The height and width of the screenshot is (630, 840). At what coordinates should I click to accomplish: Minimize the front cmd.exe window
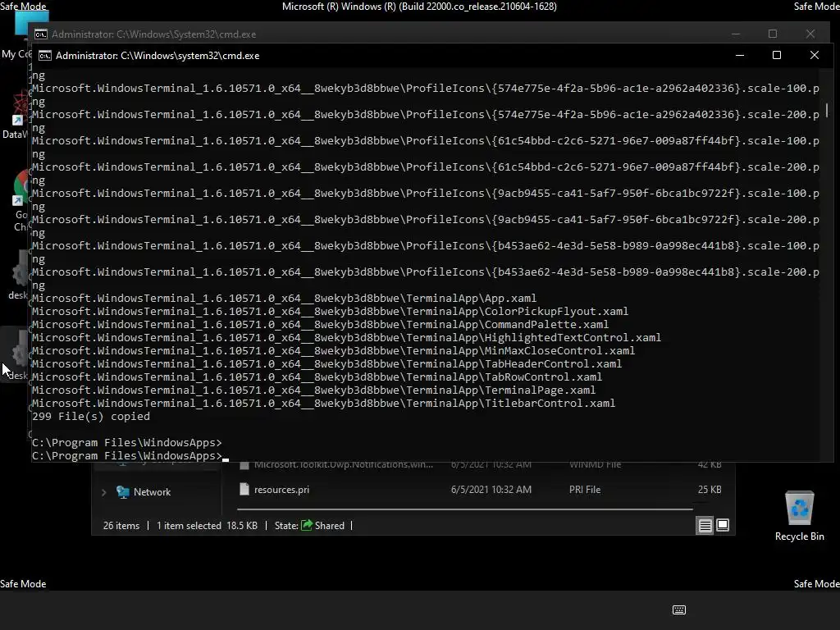(x=740, y=55)
